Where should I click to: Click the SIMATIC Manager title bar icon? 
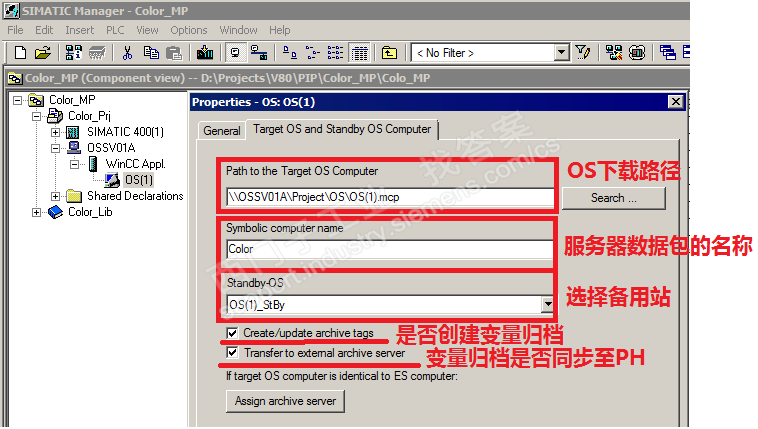[x=11, y=11]
